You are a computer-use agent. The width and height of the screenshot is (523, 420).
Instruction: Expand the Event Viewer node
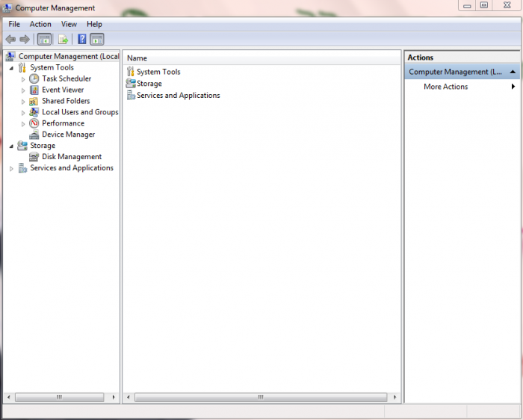23,90
